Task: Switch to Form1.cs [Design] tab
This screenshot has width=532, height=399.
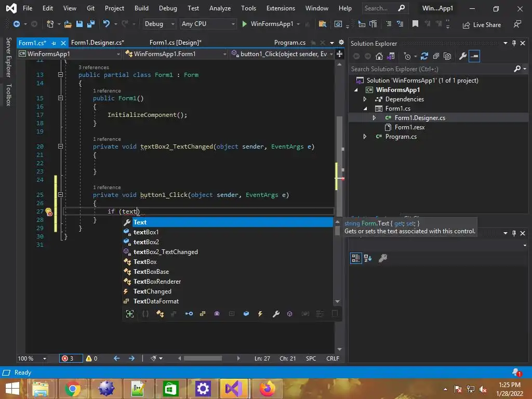Action: pyautogui.click(x=176, y=43)
